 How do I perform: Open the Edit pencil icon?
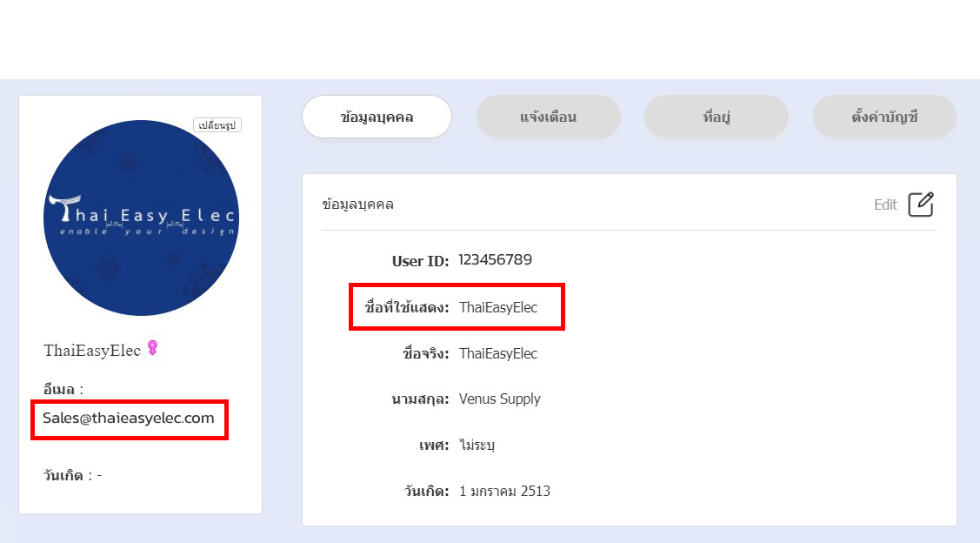[921, 204]
